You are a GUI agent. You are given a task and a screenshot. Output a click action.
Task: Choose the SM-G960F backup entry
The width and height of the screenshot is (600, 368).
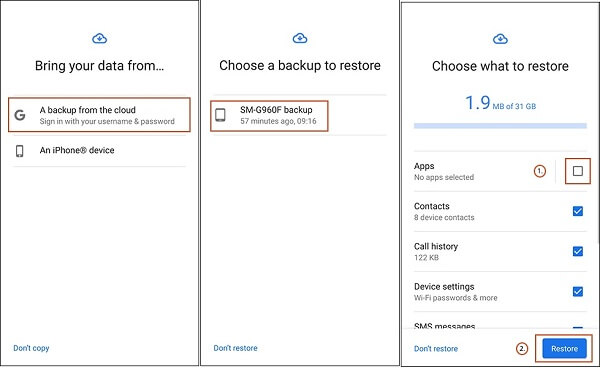pos(269,116)
